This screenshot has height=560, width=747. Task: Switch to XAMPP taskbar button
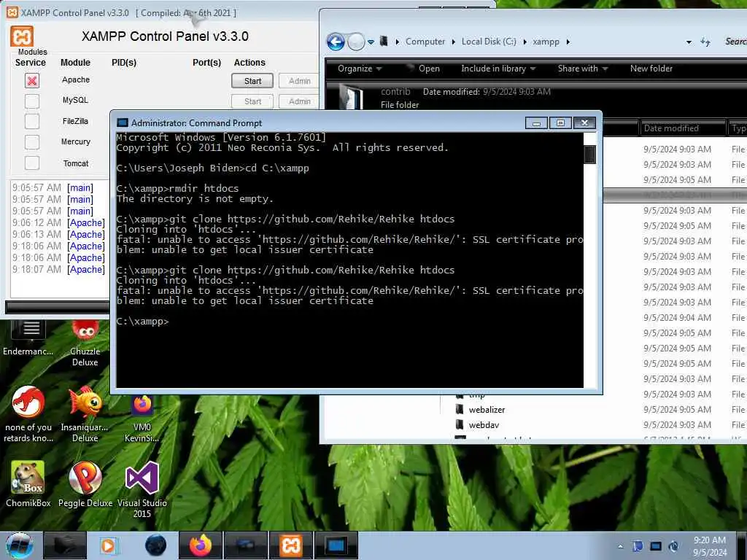pos(291,545)
